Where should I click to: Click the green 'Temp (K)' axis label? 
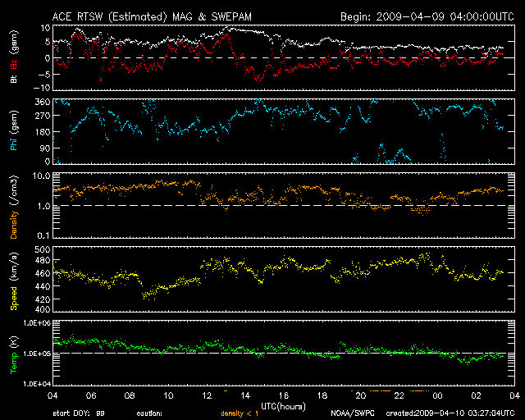tap(14, 355)
